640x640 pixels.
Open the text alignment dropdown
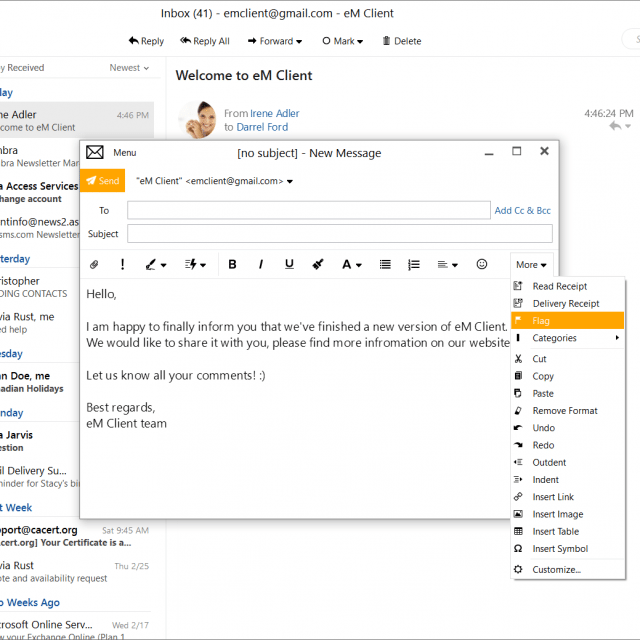(x=447, y=264)
